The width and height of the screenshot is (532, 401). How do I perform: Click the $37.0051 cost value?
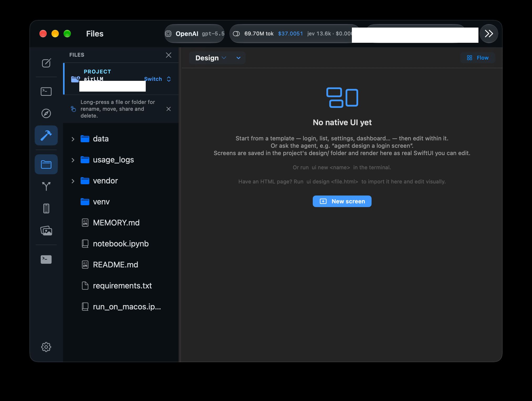click(290, 34)
